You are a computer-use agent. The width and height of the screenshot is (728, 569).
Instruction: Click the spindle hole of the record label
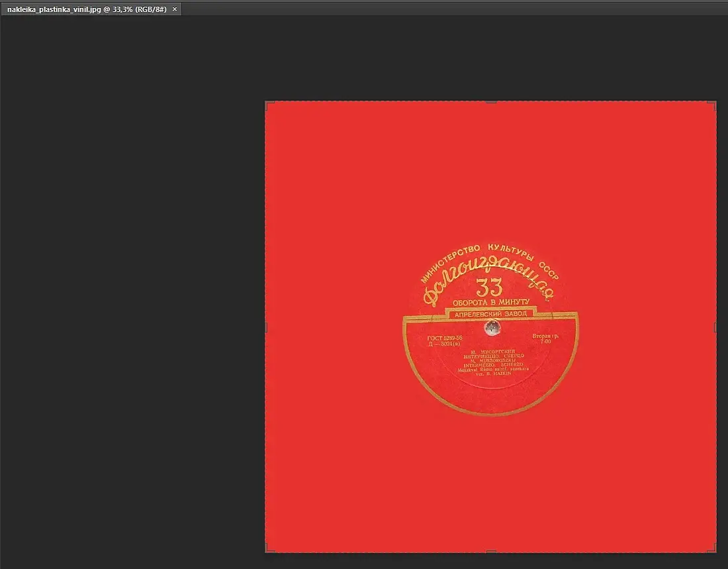click(x=492, y=328)
